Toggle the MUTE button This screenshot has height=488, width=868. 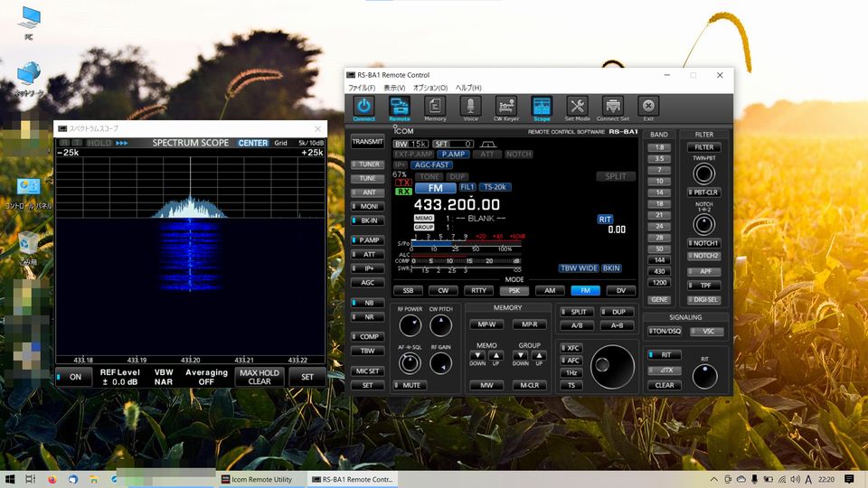(410, 385)
